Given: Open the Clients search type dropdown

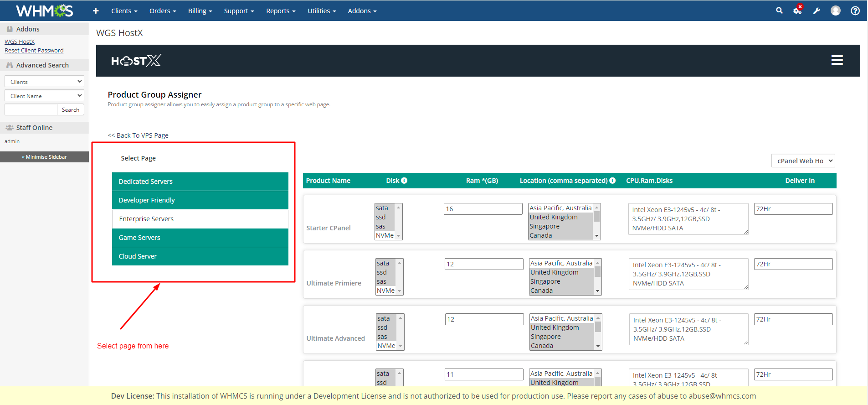Looking at the screenshot, I should point(44,82).
